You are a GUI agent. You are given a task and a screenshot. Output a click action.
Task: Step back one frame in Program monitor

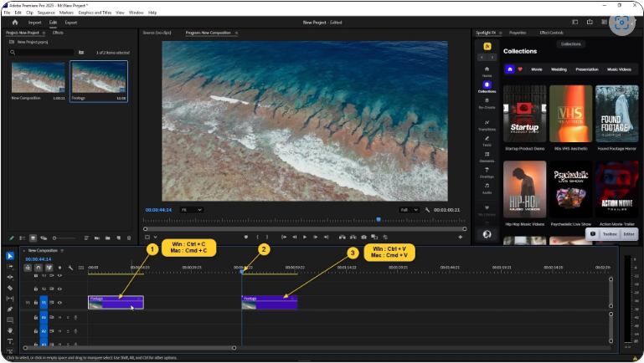pyautogui.click(x=295, y=237)
